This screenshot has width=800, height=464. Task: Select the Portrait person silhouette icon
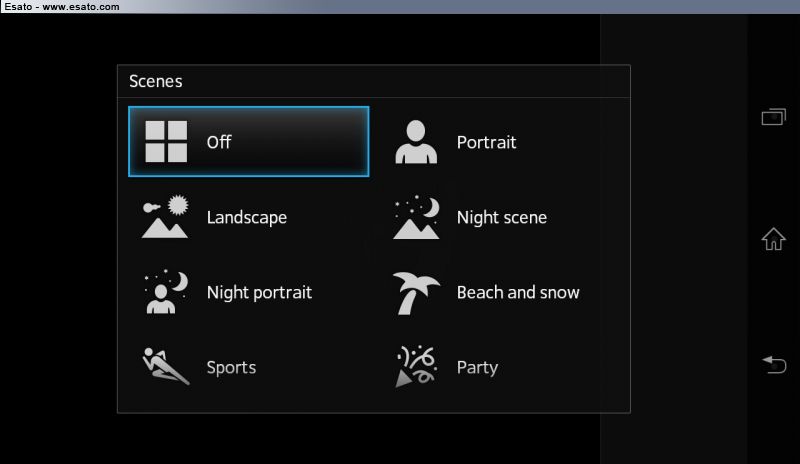point(416,141)
